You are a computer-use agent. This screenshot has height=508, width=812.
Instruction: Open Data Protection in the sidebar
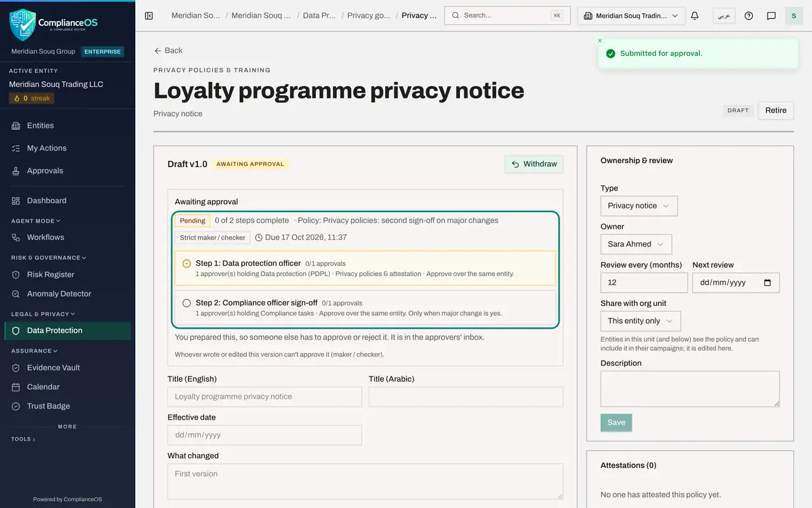point(68,330)
